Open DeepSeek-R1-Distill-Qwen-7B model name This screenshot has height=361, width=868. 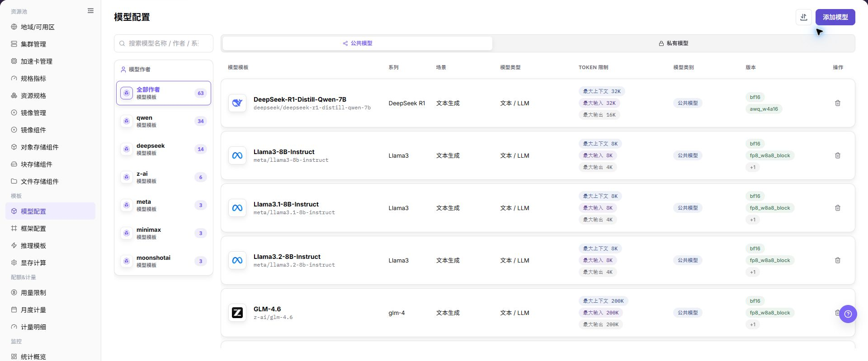click(300, 99)
